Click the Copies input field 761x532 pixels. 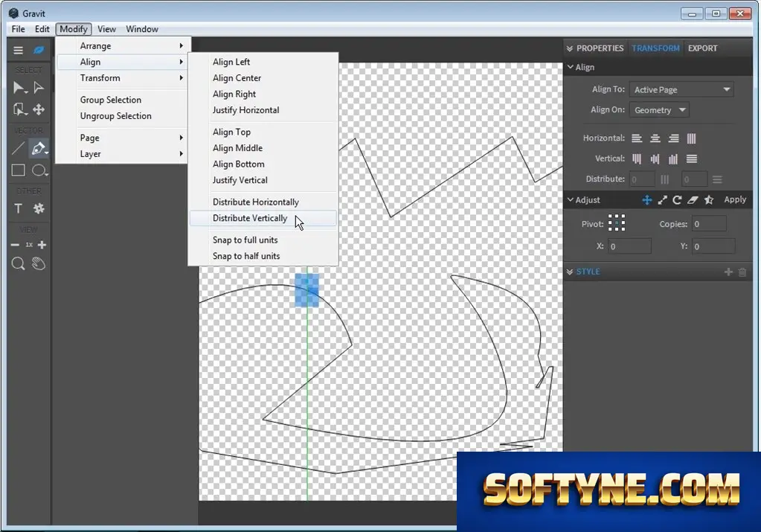[709, 224]
